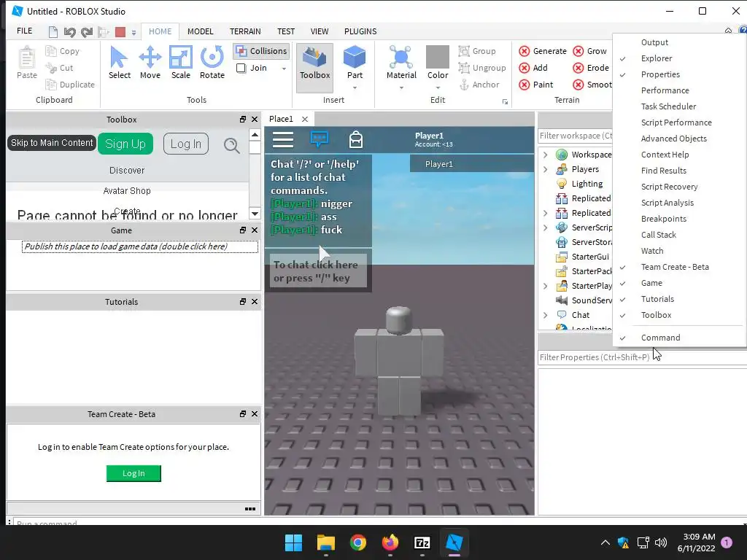Image resolution: width=747 pixels, height=560 pixels.
Task: Click the green Sign Up button
Action: coord(125,144)
